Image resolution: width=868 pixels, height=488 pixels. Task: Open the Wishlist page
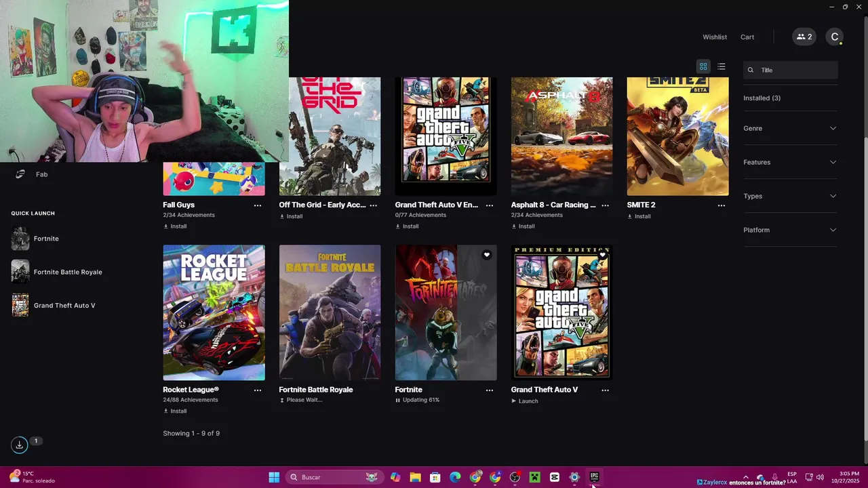(715, 37)
